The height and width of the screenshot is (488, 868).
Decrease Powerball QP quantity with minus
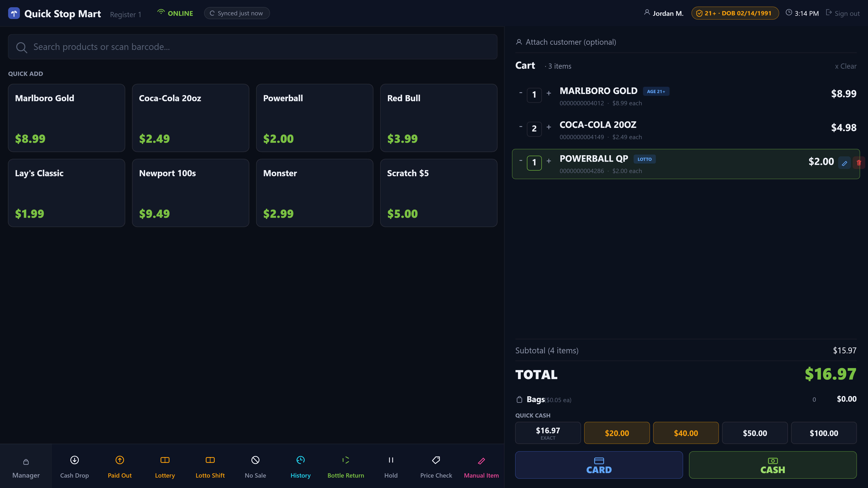(521, 161)
